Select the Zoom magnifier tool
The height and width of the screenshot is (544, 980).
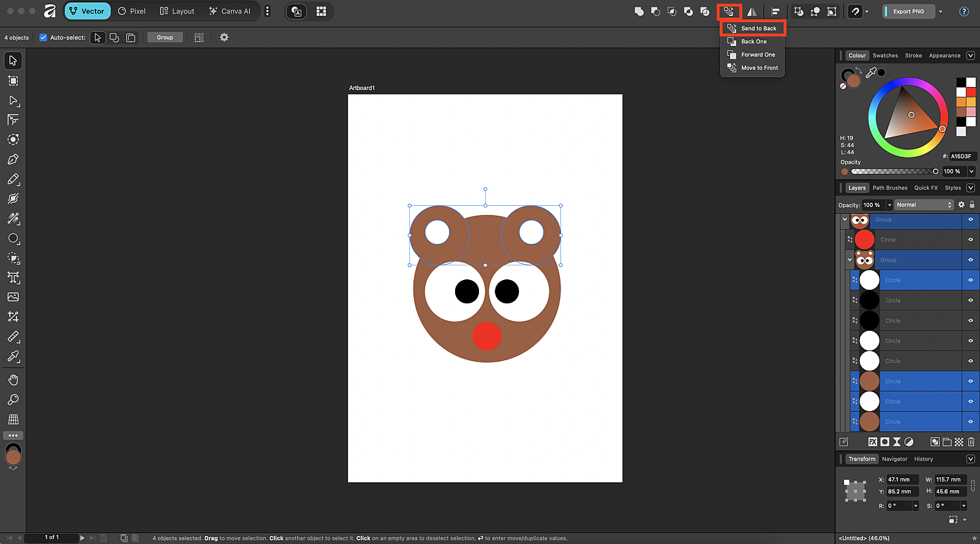13,400
